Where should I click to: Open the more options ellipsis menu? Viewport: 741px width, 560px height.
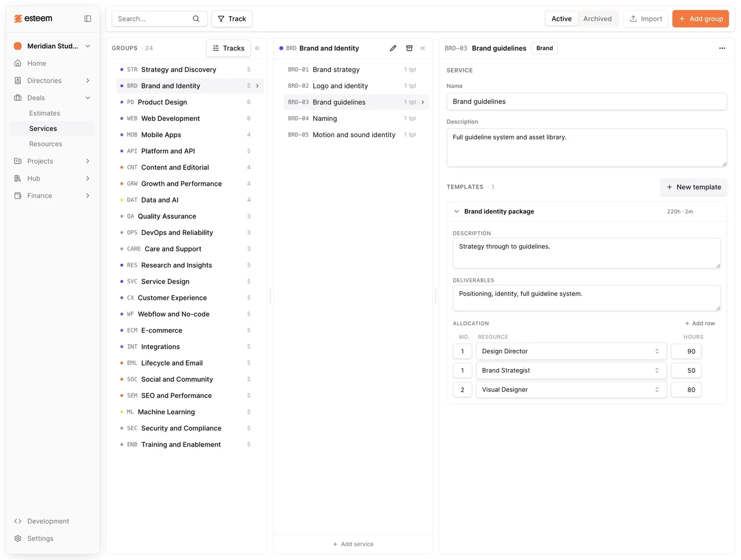pos(722,48)
